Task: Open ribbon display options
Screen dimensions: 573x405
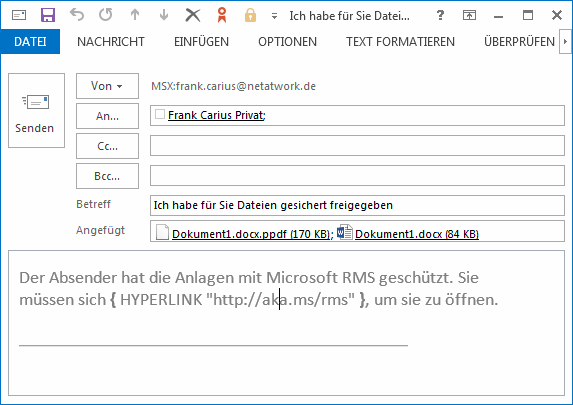Action: pyautogui.click(x=469, y=15)
